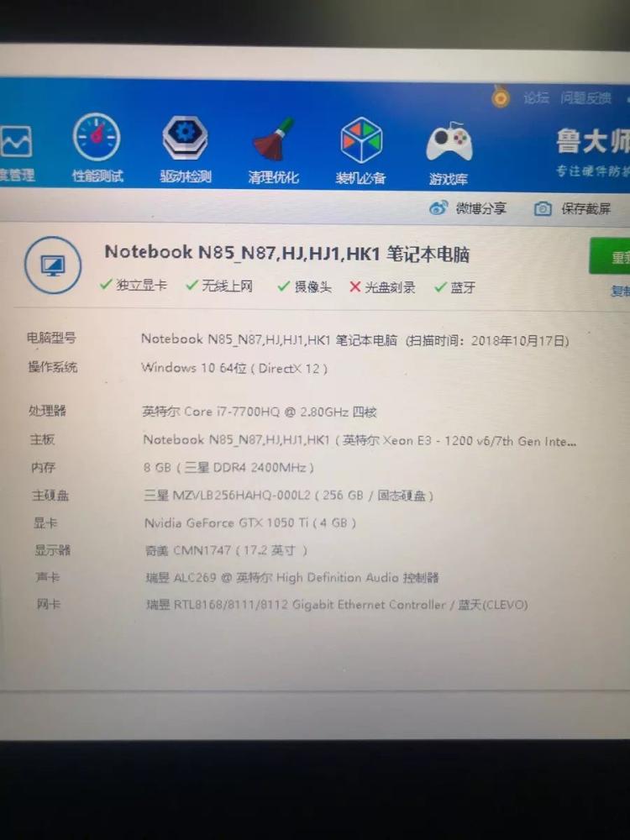Click 微博分享 share text
Screen dimensions: 630x840
(x=480, y=207)
